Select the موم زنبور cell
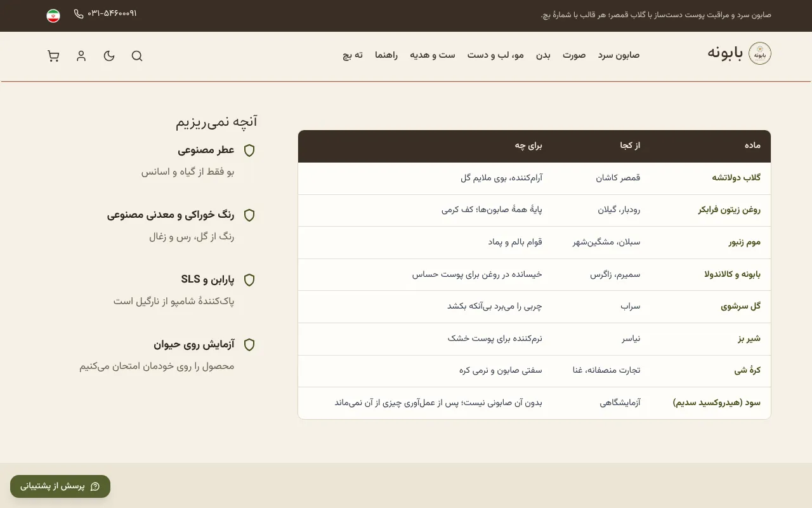812x508 pixels. pos(745,242)
